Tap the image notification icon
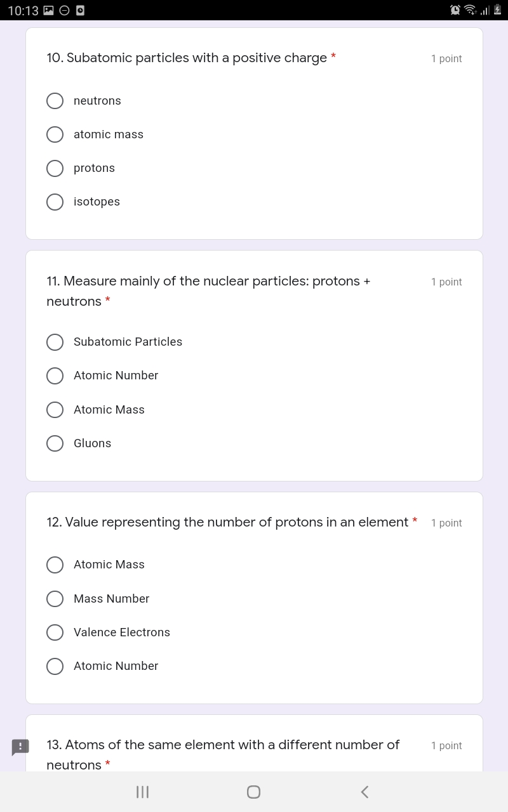 point(49,10)
